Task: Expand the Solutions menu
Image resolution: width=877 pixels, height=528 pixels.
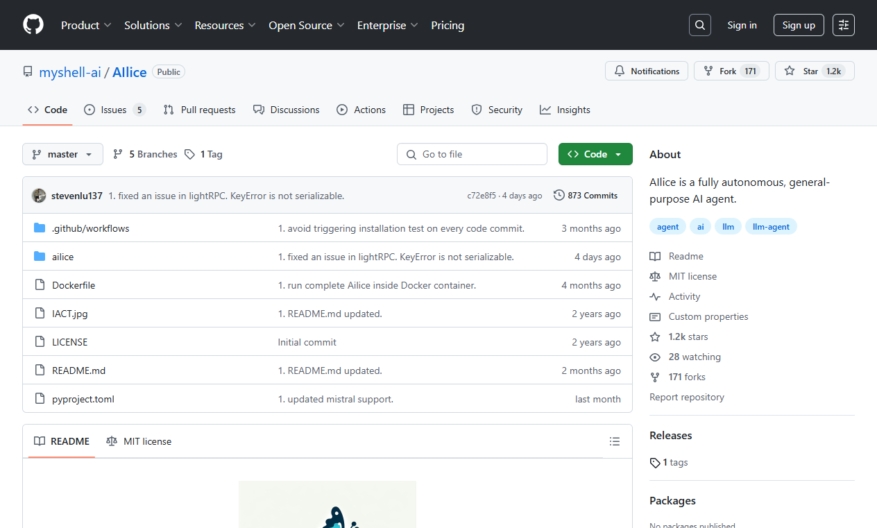Action: 153,25
